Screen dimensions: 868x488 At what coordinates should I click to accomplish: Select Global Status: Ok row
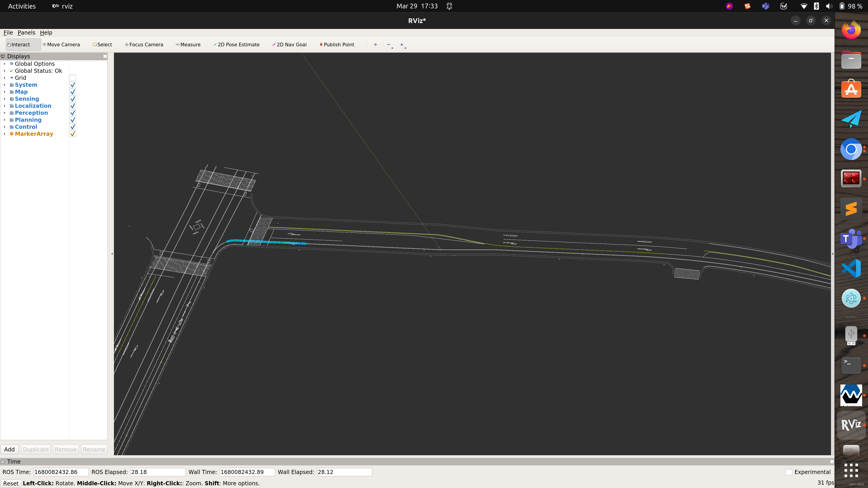coord(38,71)
